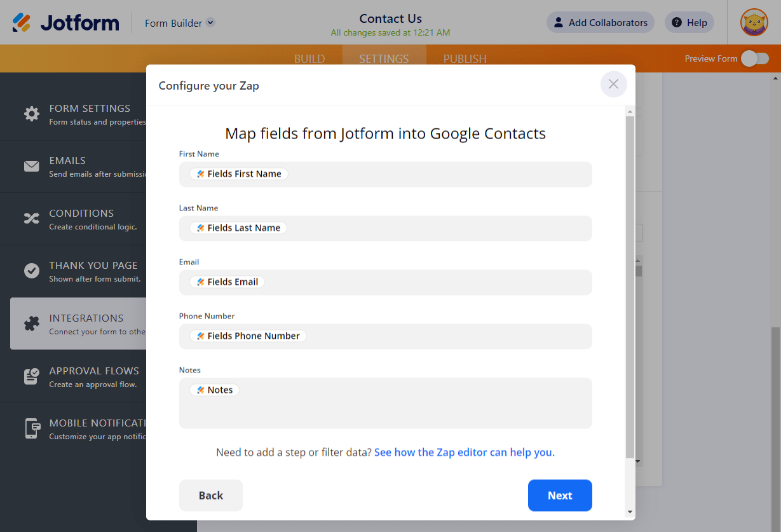
Task: Open Integrations puzzle piece icon
Action: [x=31, y=324]
